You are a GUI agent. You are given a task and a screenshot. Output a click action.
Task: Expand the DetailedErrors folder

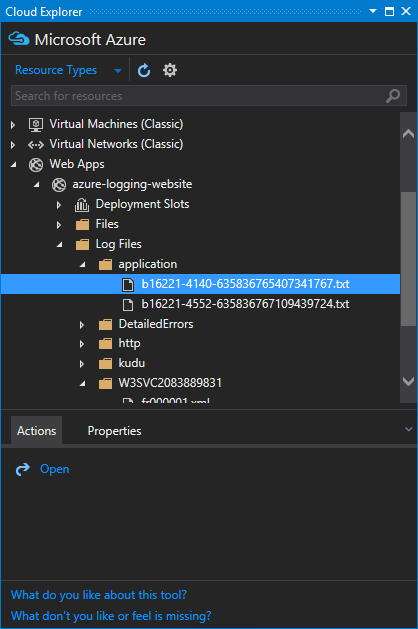(x=82, y=325)
